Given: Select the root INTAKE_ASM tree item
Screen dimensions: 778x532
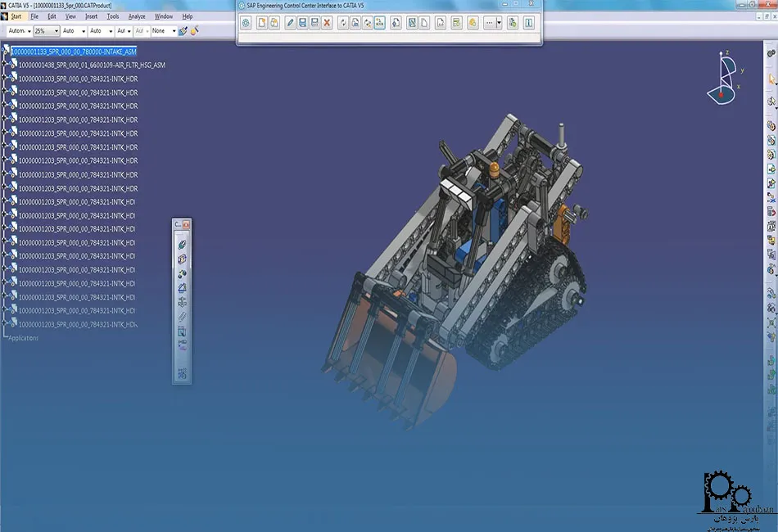Looking at the screenshot, I should click(73, 52).
